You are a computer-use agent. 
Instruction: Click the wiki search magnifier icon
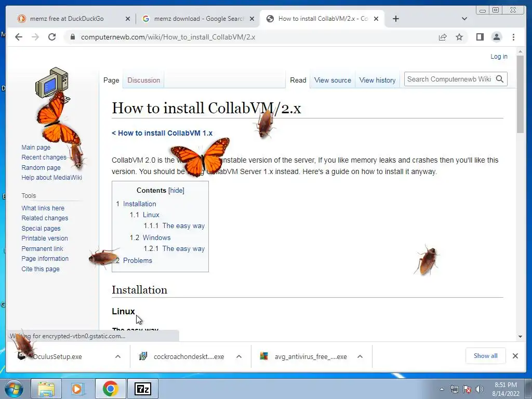[499, 79]
